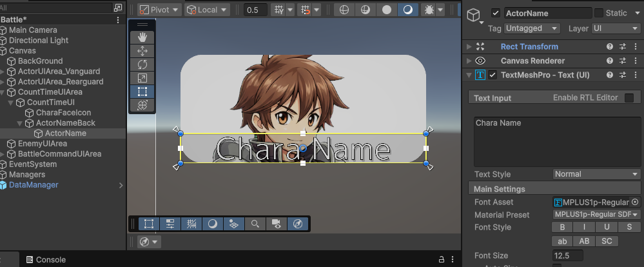
Task: Select the Rotate tool
Action: (142, 64)
